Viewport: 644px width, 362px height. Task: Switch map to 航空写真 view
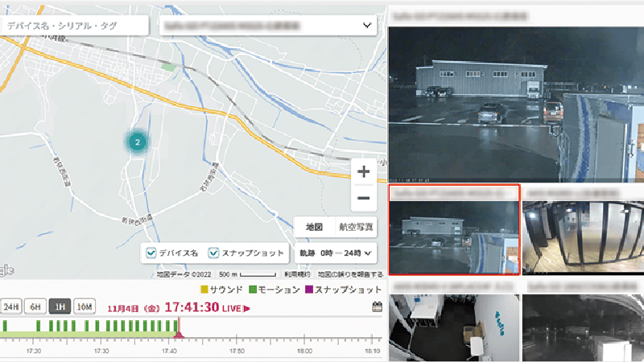point(356,227)
